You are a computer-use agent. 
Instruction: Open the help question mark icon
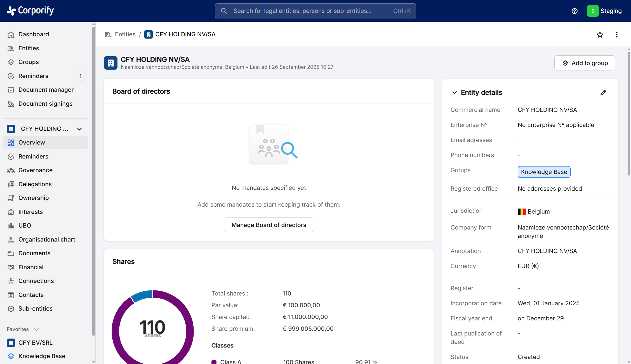(x=575, y=11)
